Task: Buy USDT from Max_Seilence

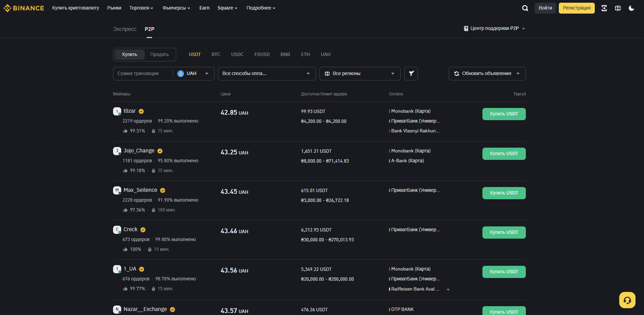Action: (504, 193)
